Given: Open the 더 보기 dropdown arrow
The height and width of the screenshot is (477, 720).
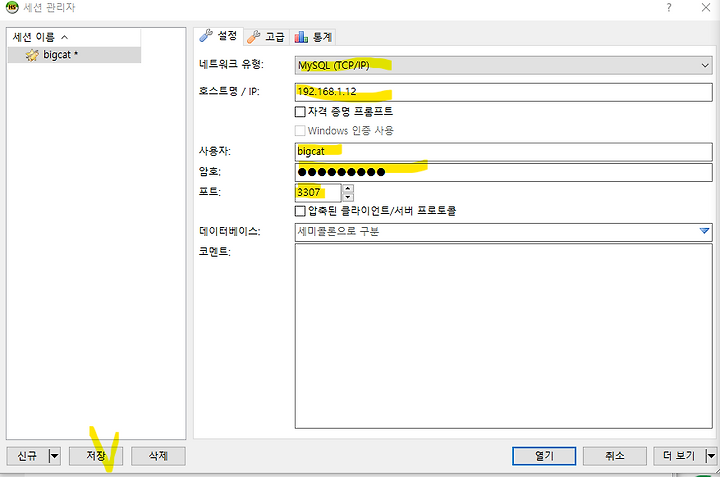Looking at the screenshot, I should 711,456.
